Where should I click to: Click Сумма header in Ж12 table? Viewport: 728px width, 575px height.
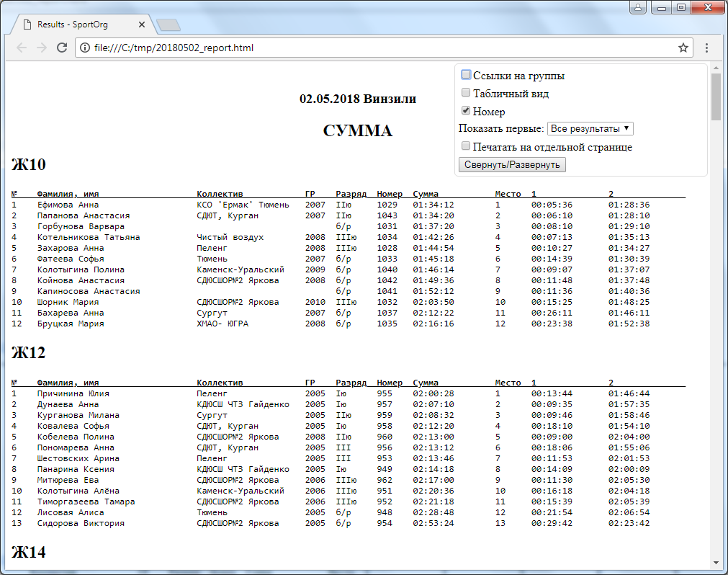pyautogui.click(x=426, y=383)
